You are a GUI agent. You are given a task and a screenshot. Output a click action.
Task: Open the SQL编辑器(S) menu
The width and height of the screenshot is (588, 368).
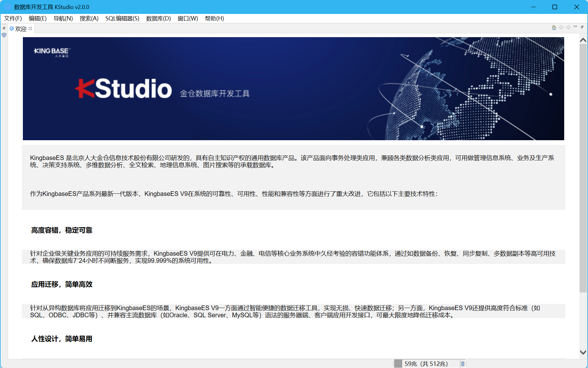(x=122, y=19)
